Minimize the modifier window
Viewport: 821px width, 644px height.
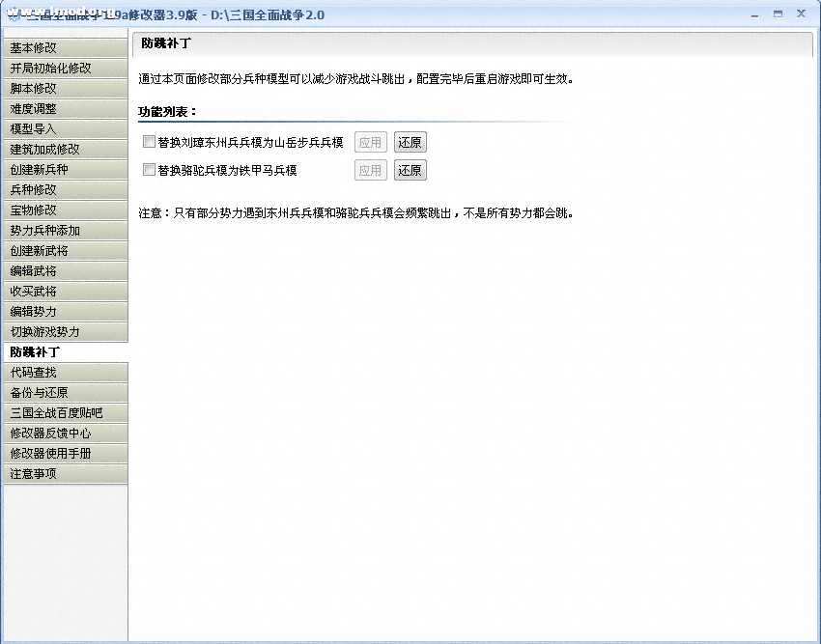coord(754,14)
